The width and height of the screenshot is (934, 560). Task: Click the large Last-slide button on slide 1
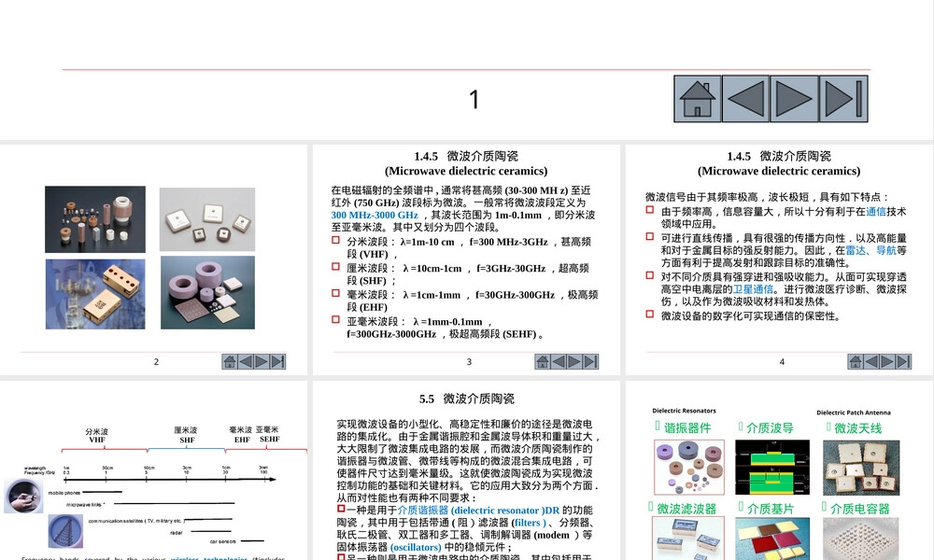[843, 99]
